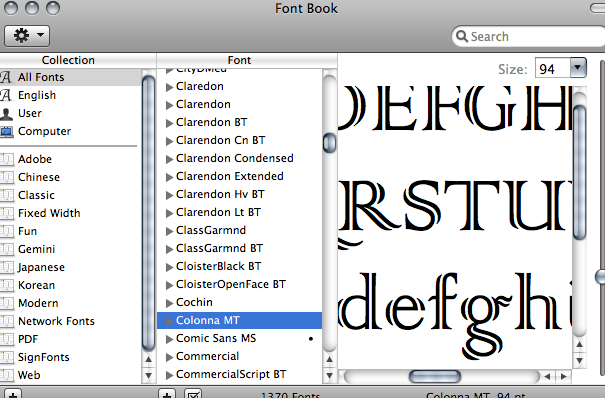This screenshot has height=398, width=605.
Task: Expand the selected Colonna MT family
Action: (x=169, y=321)
